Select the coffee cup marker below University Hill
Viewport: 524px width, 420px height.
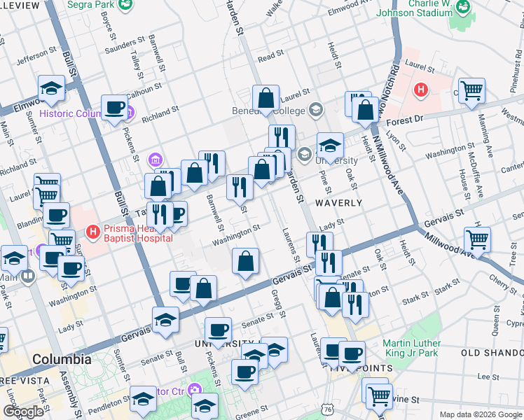click(244, 372)
